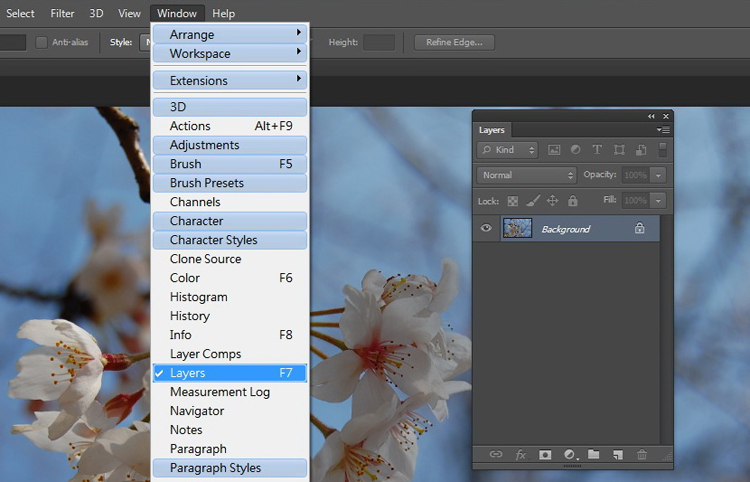Choose Notes from Window menu

pyautogui.click(x=230, y=430)
